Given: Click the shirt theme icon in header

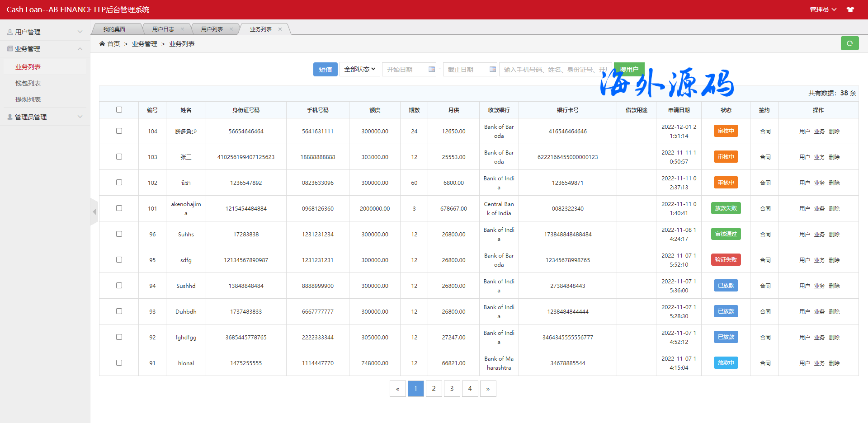Looking at the screenshot, I should 850,9.
